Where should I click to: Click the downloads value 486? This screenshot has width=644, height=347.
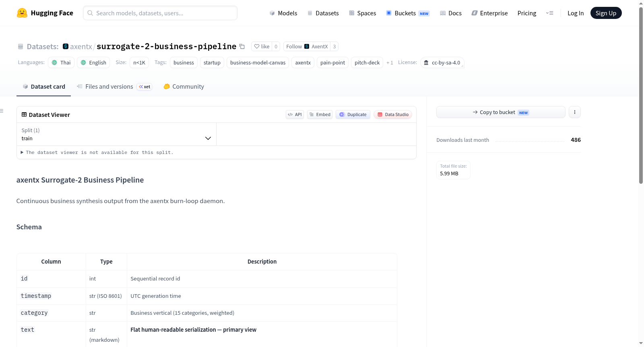[576, 140]
